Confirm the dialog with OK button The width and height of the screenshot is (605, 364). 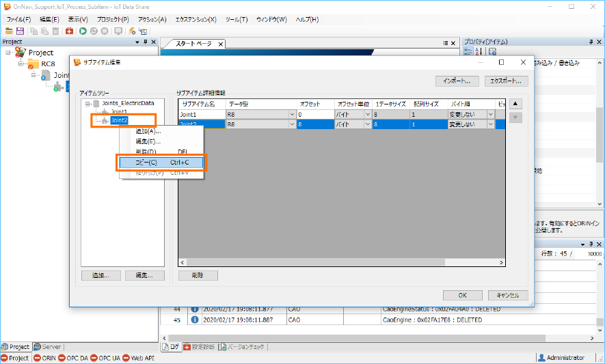(x=462, y=295)
